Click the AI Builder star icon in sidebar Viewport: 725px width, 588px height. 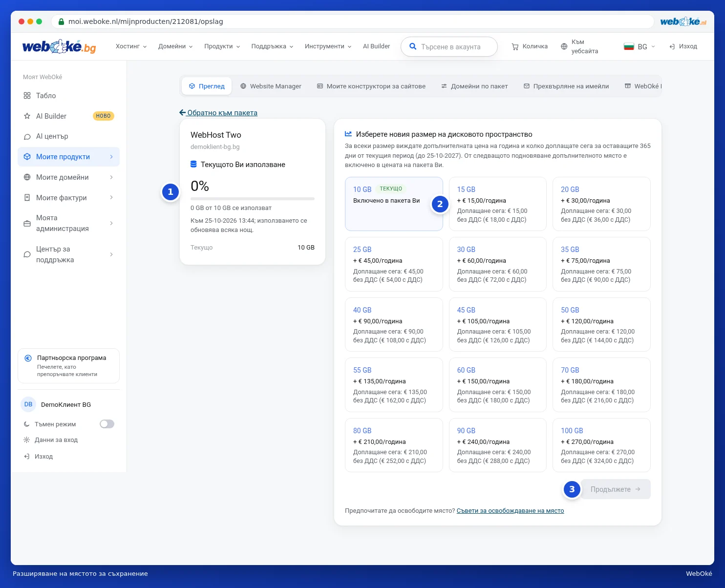click(x=27, y=116)
